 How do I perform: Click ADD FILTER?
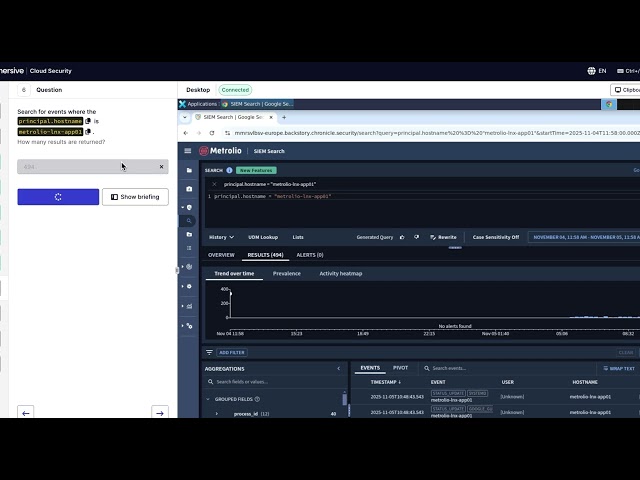[232, 352]
